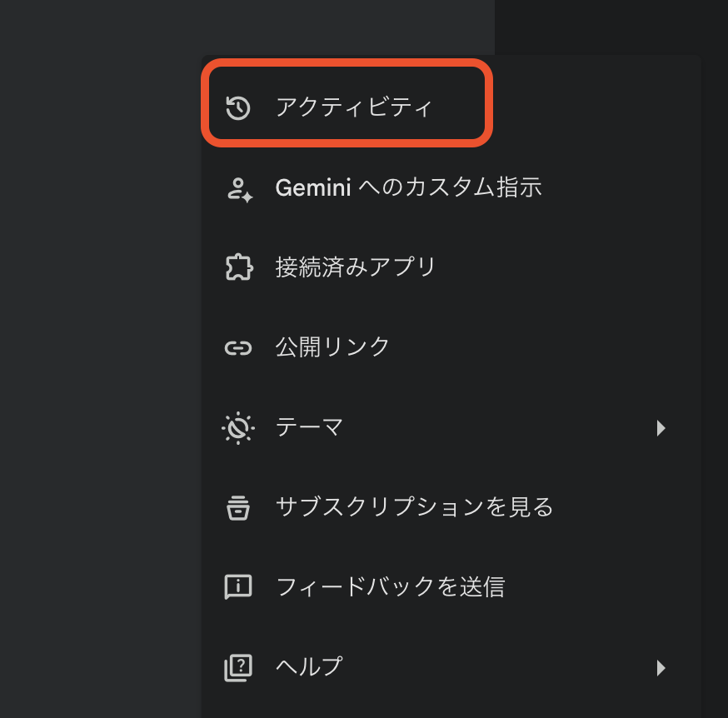Choose the フィードバックを送信 text label
728x718 pixels.
390,587
